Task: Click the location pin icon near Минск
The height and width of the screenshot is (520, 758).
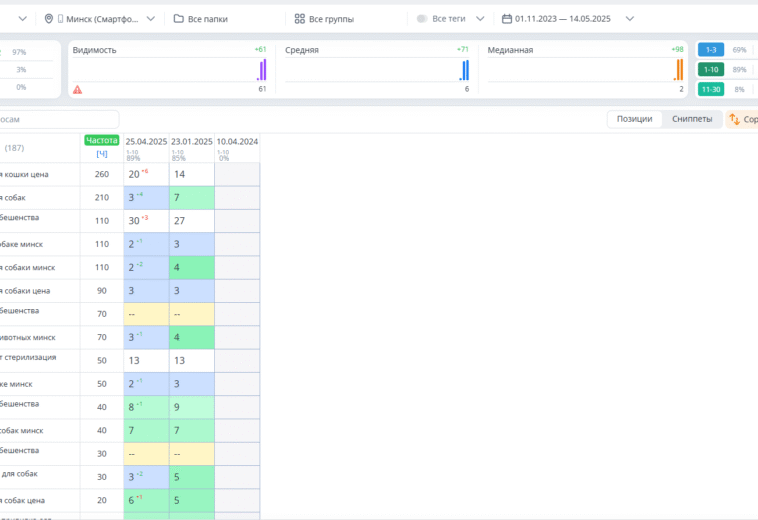Action: click(x=48, y=19)
